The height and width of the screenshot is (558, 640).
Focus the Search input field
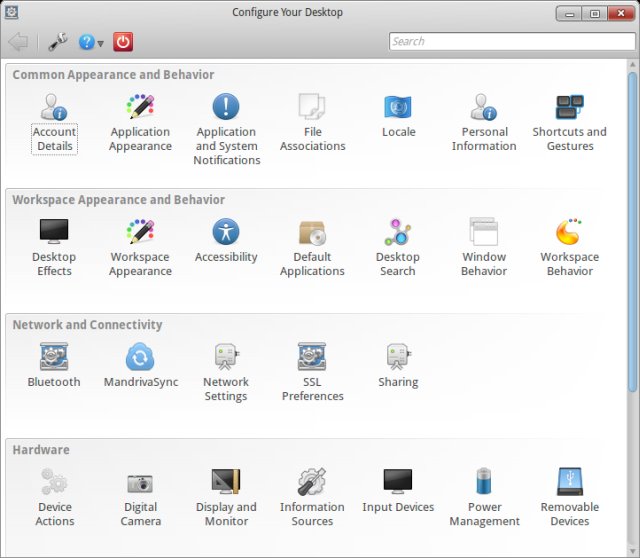coord(512,41)
